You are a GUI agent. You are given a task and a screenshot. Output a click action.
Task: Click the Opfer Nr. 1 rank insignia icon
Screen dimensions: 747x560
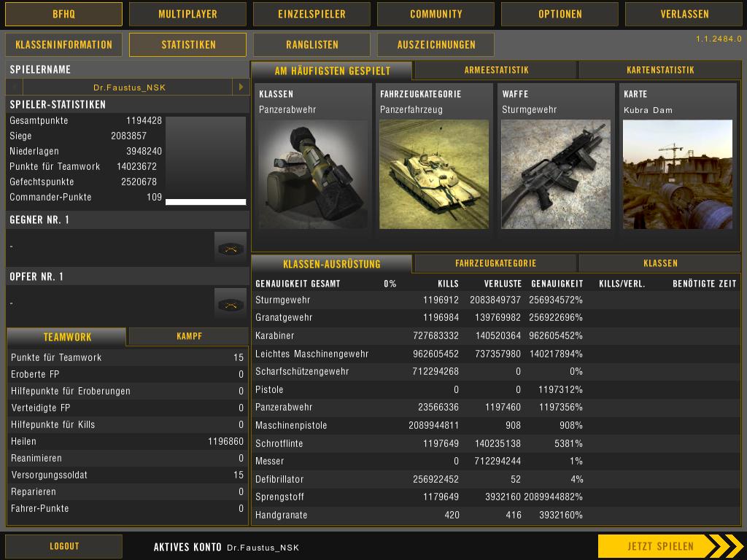[231, 303]
